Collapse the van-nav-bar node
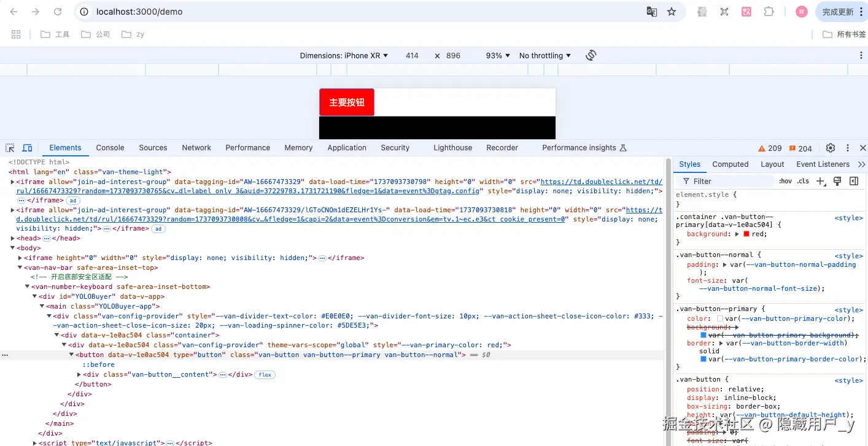 (20, 268)
